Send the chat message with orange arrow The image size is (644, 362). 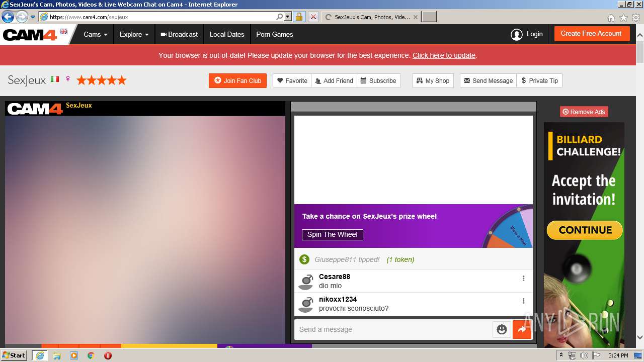coord(522,329)
